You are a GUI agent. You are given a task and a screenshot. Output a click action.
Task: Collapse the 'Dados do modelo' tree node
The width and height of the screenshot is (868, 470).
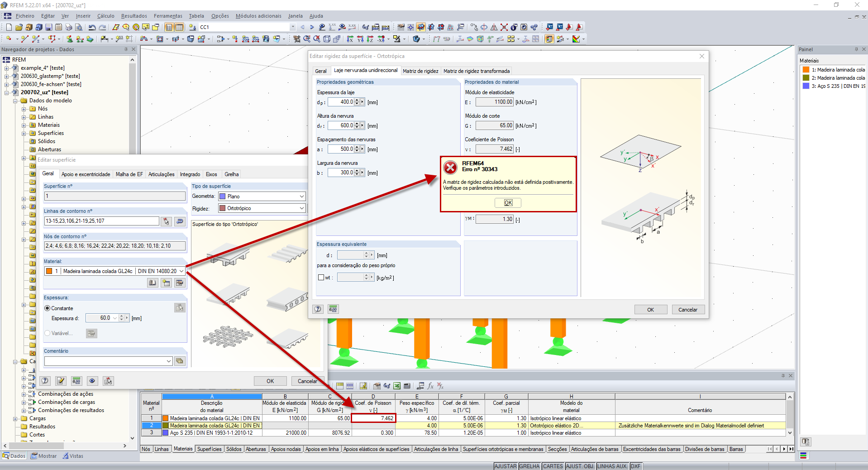[x=15, y=101]
